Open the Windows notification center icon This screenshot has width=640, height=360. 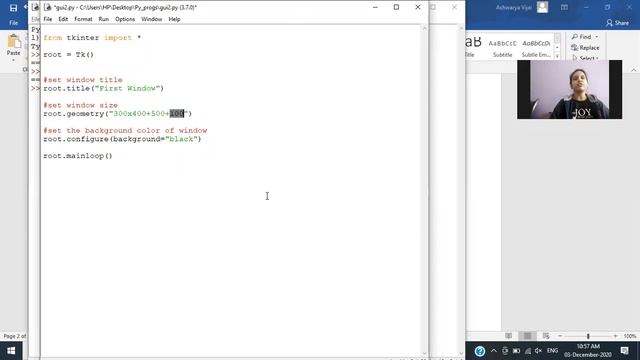pos(624,351)
